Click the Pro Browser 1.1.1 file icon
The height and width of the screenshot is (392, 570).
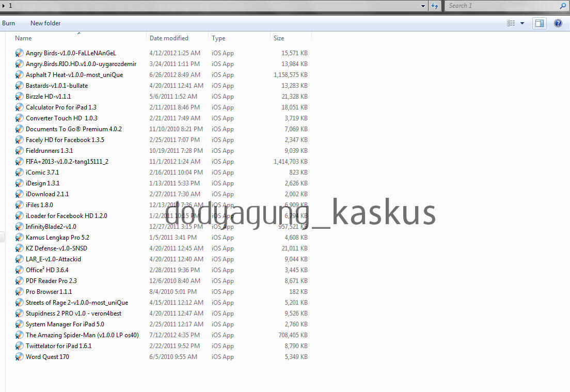(19, 292)
